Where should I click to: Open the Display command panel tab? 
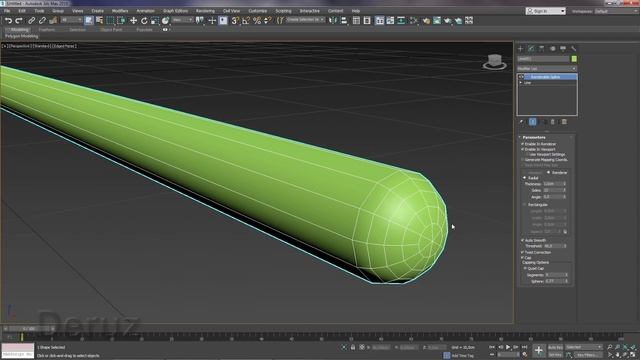tap(563, 49)
